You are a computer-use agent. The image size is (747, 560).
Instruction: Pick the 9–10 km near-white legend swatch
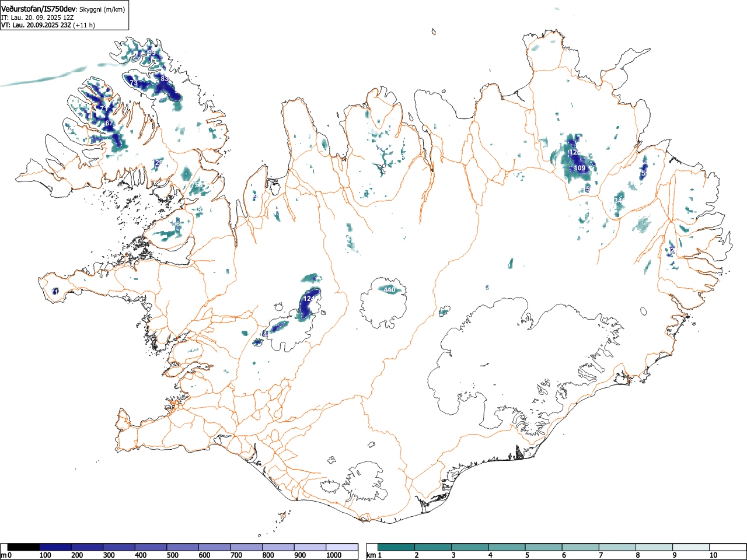pos(690,547)
